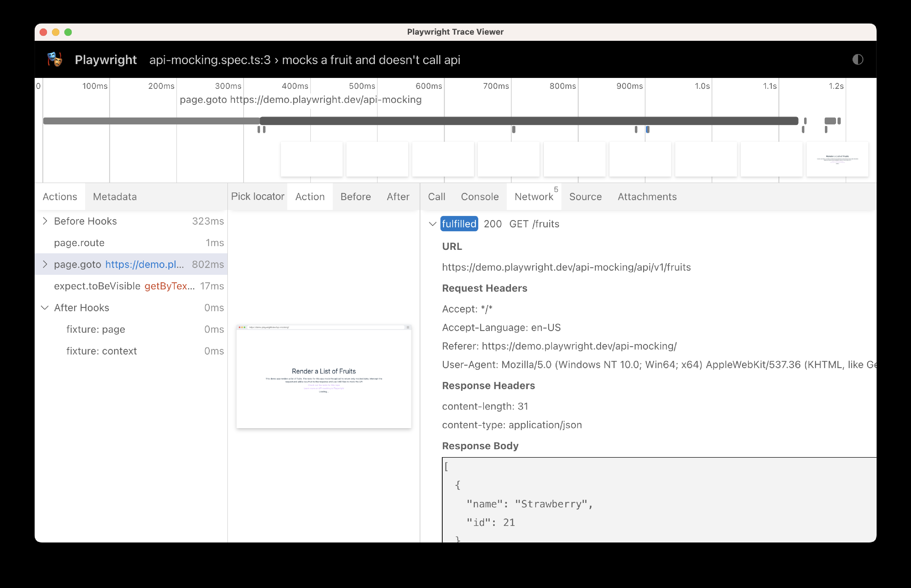
Task: Click the long dark page.goto timeline bar
Action: 529,121
